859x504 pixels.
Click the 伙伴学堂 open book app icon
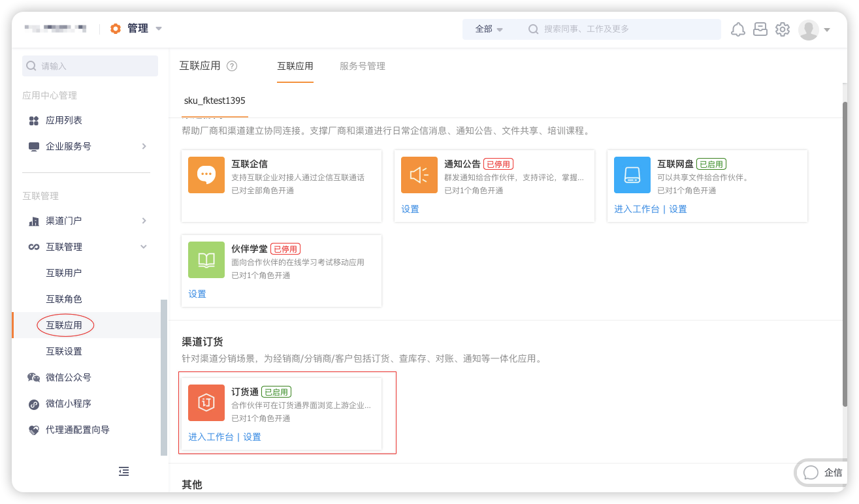(206, 260)
